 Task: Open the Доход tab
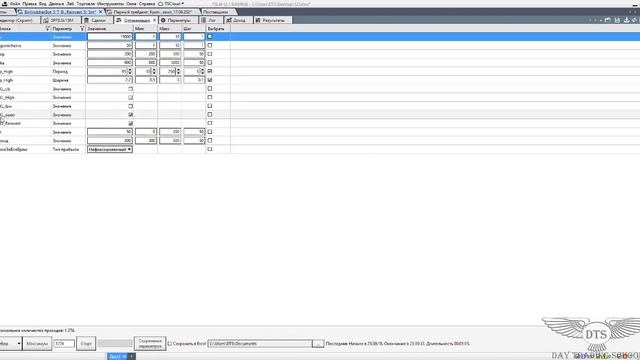click(238, 20)
